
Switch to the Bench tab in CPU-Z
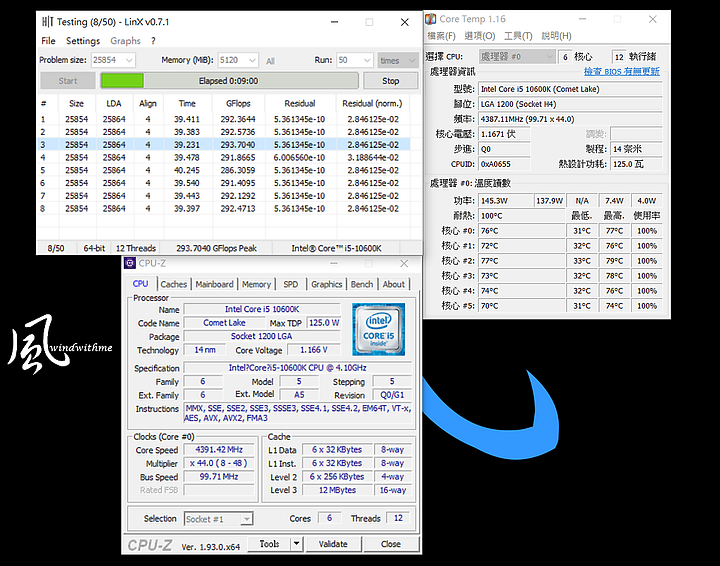362,284
